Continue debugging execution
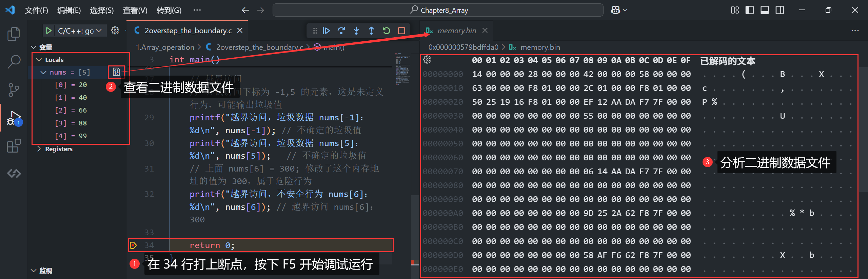The height and width of the screenshot is (279, 868). 327,31
